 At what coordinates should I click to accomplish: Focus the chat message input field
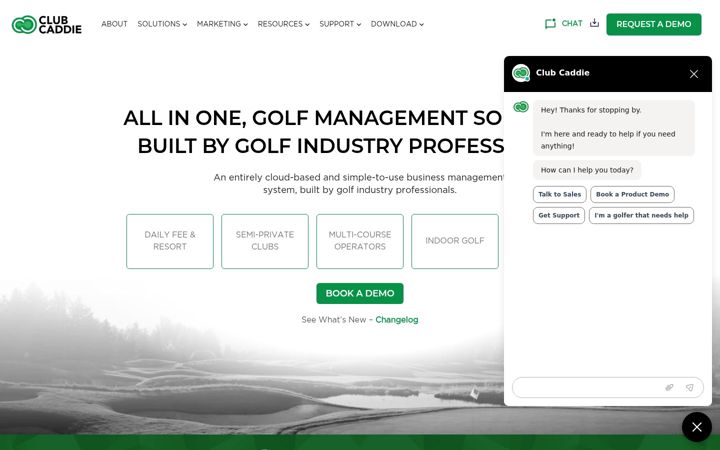coord(608,388)
